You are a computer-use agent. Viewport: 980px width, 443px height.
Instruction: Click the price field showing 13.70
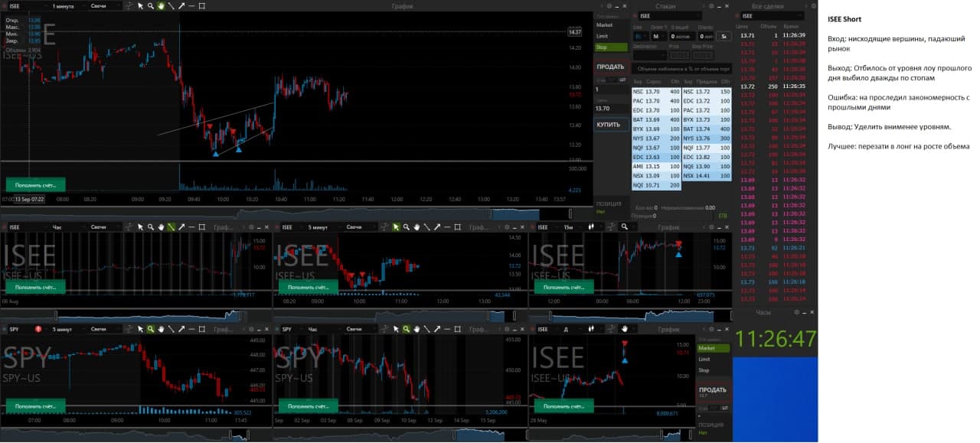tap(609, 109)
